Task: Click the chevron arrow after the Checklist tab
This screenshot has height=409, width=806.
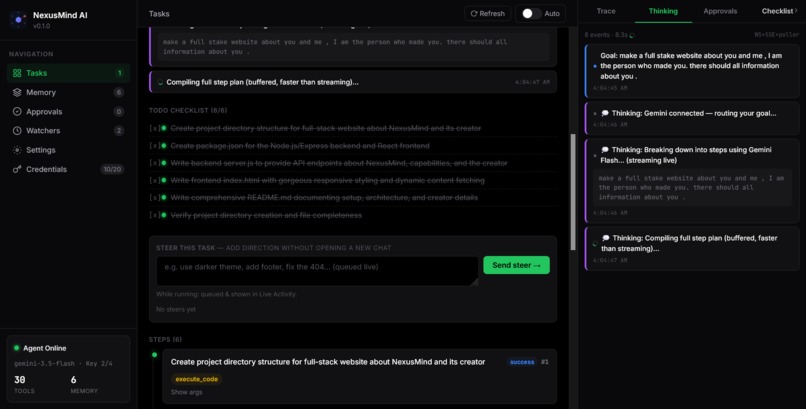Action: point(796,11)
